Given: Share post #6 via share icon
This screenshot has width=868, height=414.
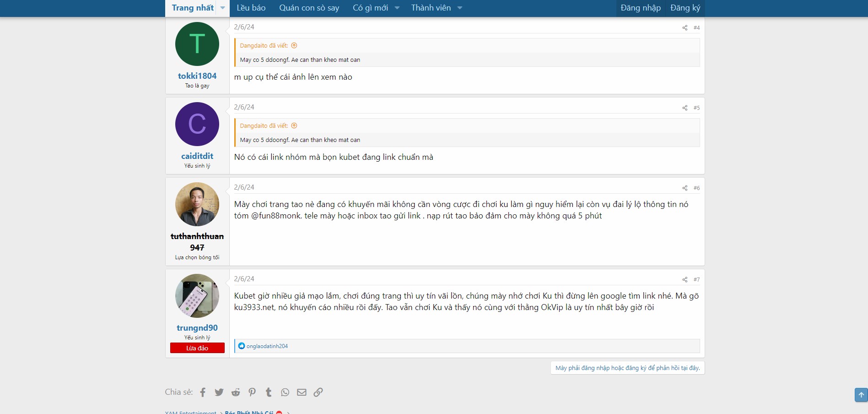Looking at the screenshot, I should [x=685, y=188].
